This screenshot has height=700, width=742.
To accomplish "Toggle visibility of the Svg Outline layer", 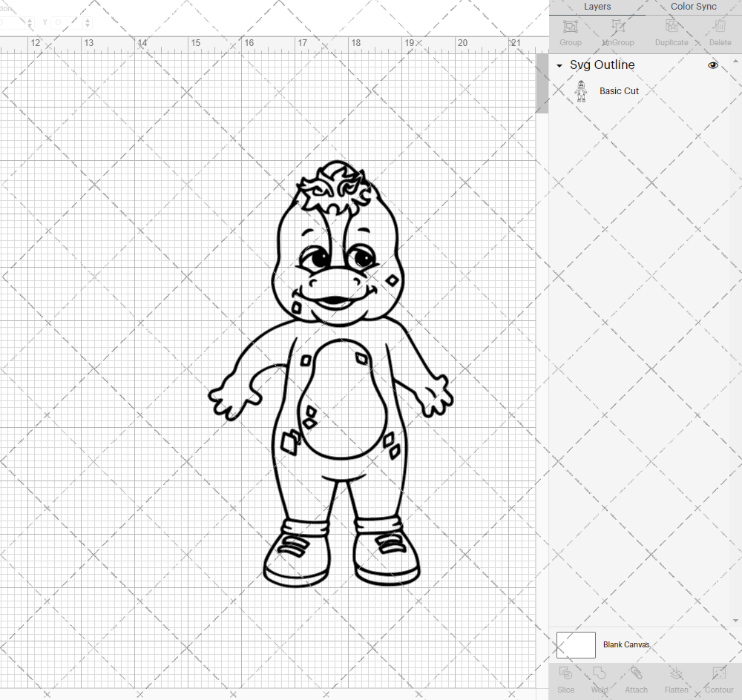I will point(712,65).
